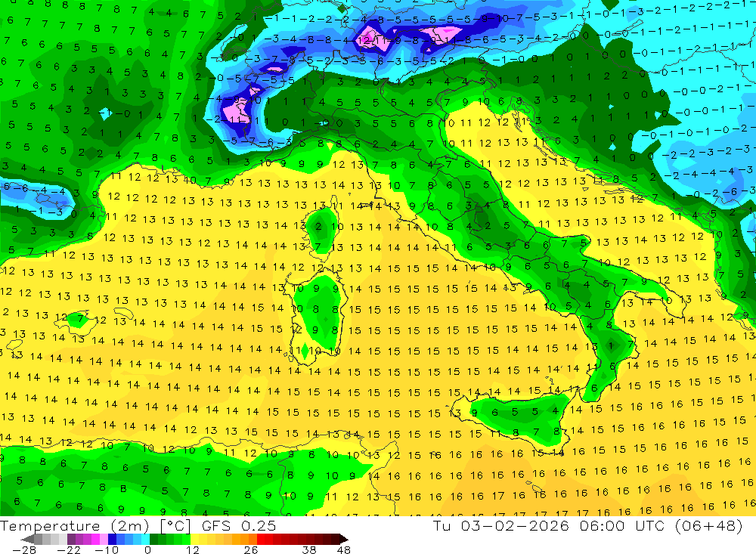Click the dark right arrow of the color scale
This screenshot has height=554, width=756.
point(344,540)
